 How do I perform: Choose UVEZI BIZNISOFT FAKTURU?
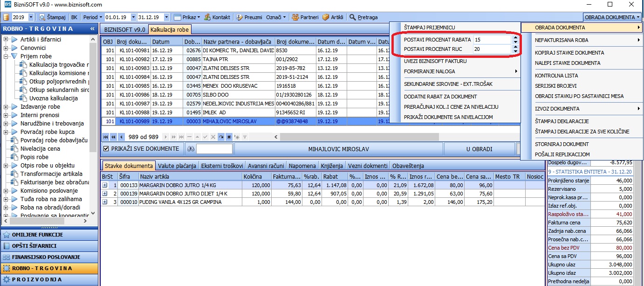(x=435, y=61)
